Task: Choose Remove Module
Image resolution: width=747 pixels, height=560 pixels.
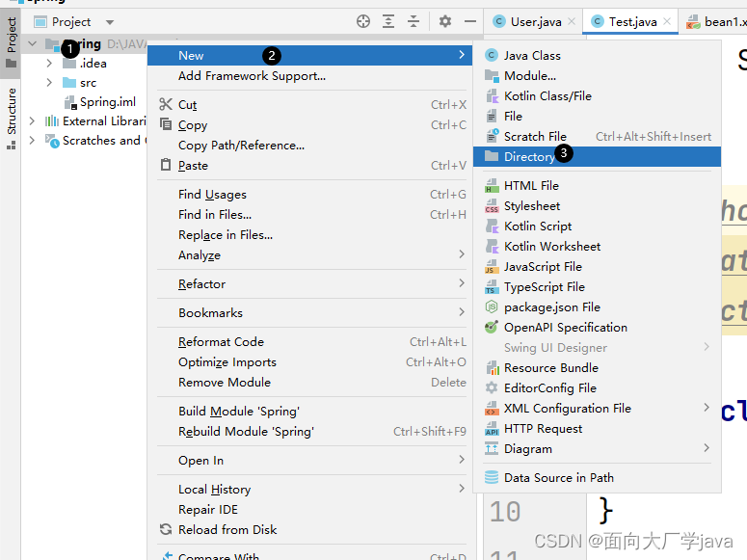Action: pos(311,383)
